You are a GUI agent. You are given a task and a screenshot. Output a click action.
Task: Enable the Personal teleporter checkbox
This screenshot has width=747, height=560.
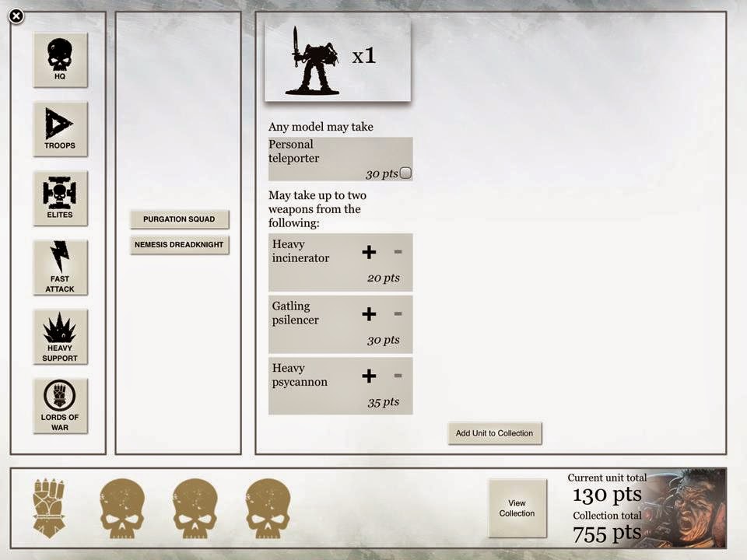point(405,173)
